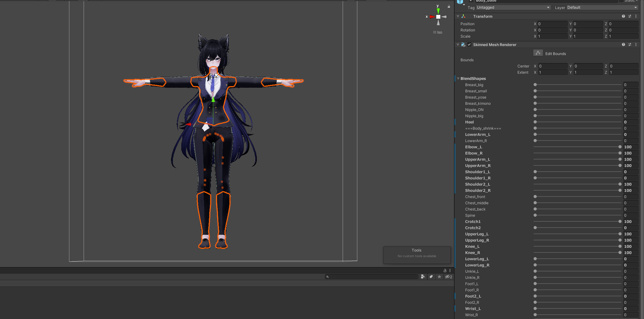Open the Tag dropdown showing Untagged

click(x=513, y=7)
